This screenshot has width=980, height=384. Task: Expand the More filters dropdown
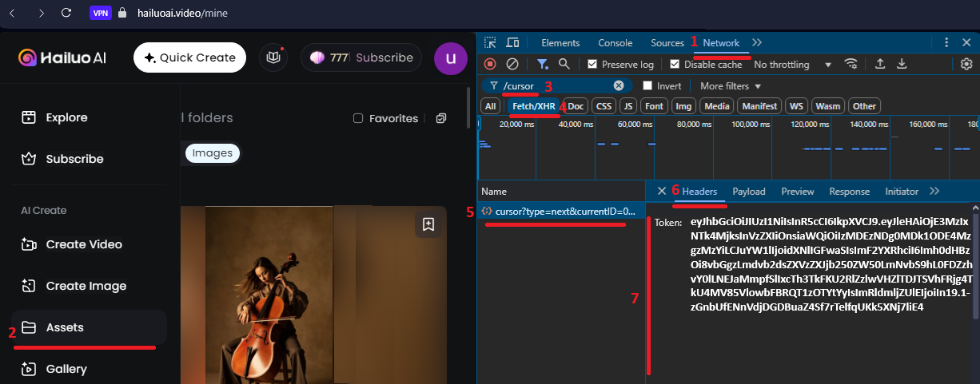coord(731,85)
